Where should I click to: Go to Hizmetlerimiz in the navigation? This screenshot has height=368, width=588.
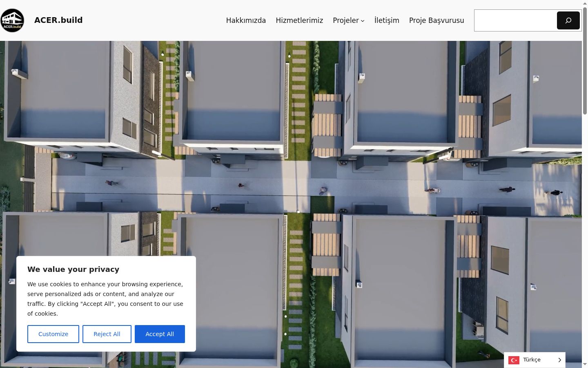pyautogui.click(x=299, y=20)
